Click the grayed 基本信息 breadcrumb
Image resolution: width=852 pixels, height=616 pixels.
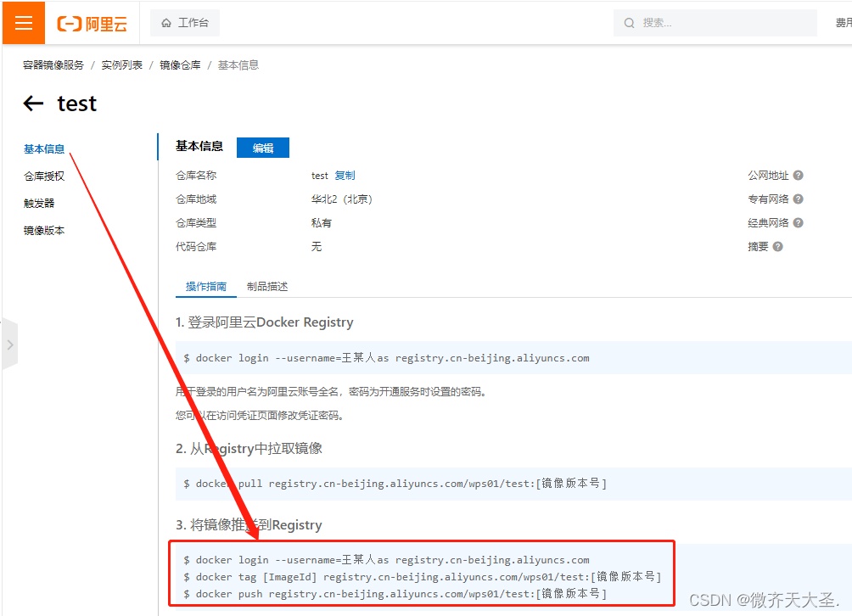(x=238, y=65)
